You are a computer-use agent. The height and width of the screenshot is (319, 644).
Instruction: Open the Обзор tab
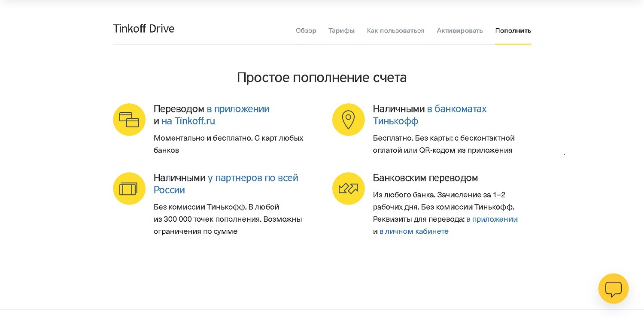click(306, 31)
